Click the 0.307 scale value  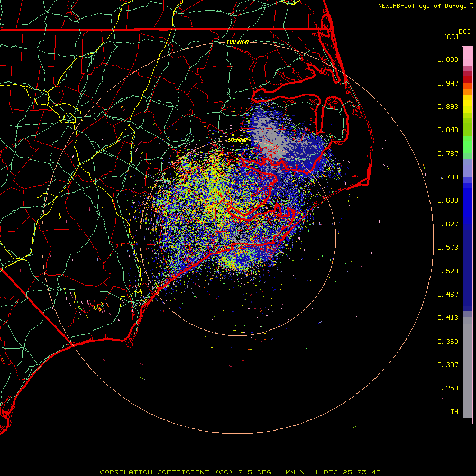[x=448, y=365]
